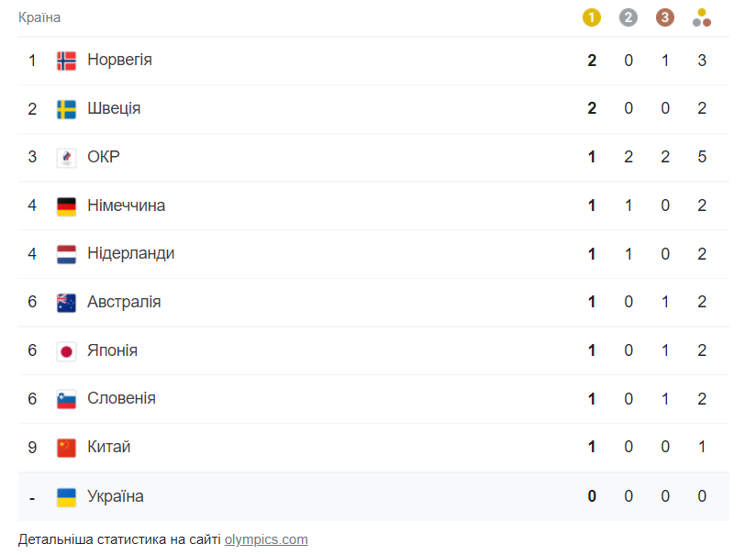
Task: Click the ОКР team flag icon
Action: 66,158
